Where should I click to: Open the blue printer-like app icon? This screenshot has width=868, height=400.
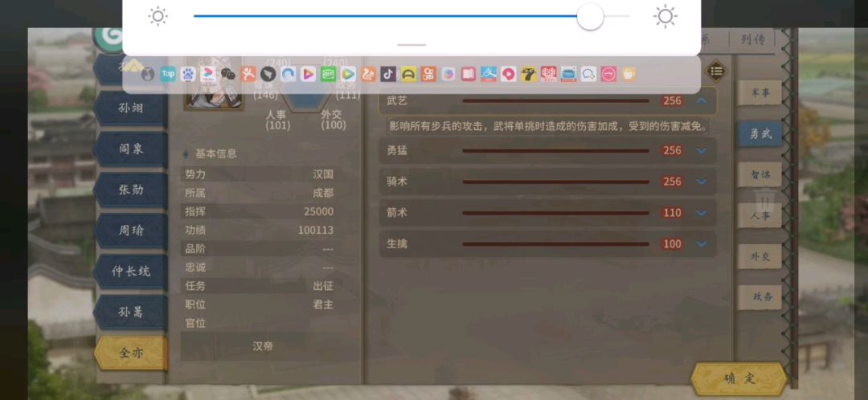pos(568,74)
